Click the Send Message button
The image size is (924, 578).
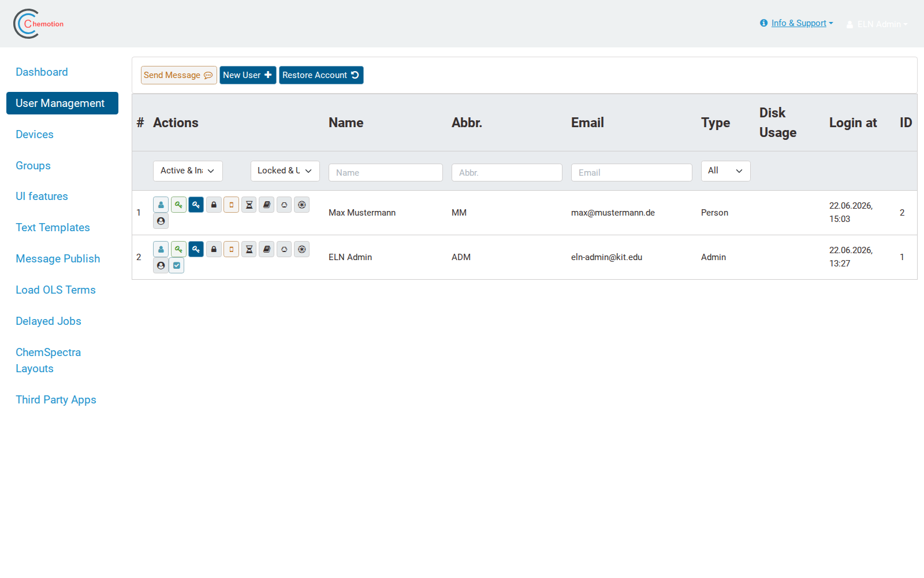(x=179, y=75)
